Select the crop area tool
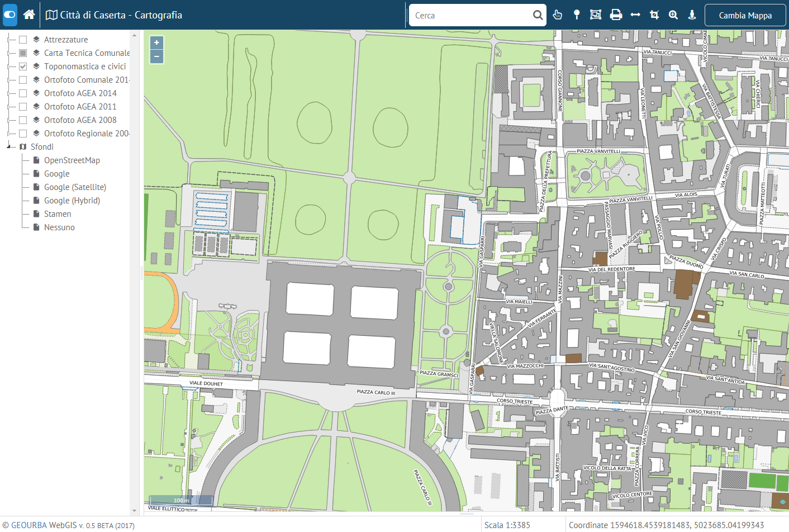 pyautogui.click(x=654, y=15)
